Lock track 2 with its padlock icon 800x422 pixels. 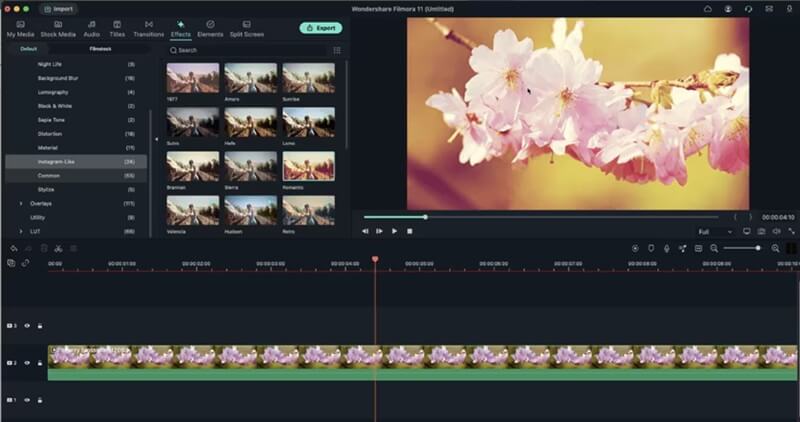(40, 363)
